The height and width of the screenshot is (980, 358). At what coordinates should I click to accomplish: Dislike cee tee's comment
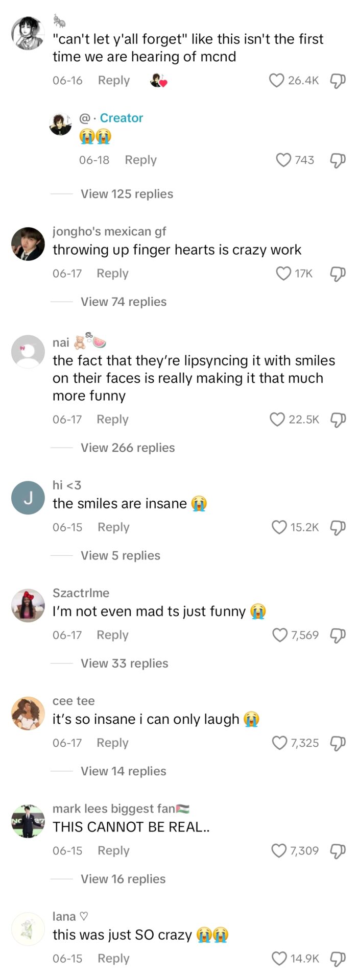tap(338, 743)
